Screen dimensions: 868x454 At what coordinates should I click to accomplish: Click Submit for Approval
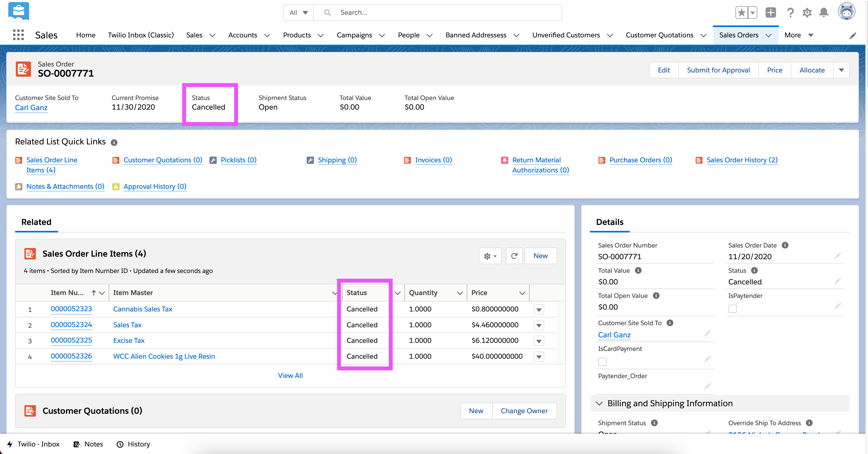718,70
